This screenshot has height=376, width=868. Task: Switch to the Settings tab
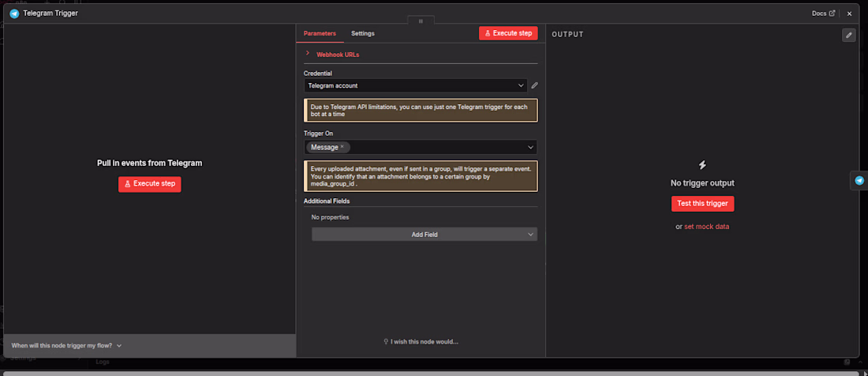(x=363, y=33)
